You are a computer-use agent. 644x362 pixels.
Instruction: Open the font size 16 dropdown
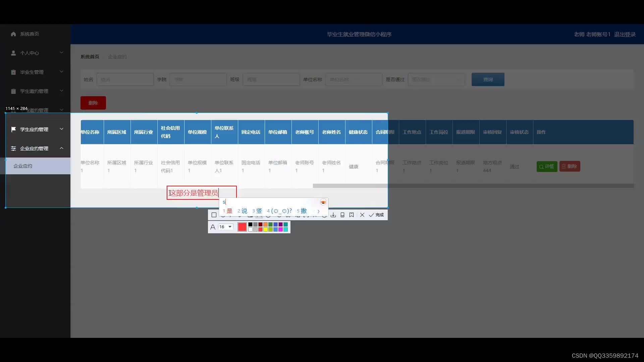click(226, 227)
